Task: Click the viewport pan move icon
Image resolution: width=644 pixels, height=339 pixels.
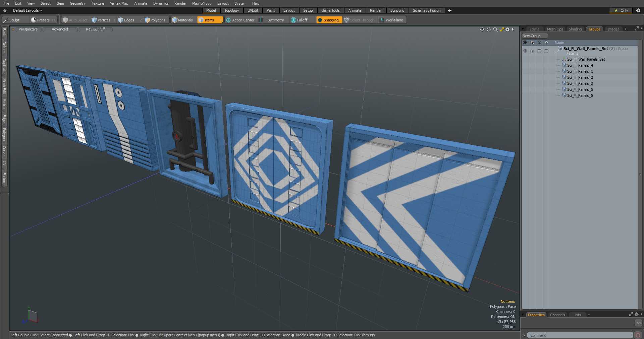Action: click(482, 29)
